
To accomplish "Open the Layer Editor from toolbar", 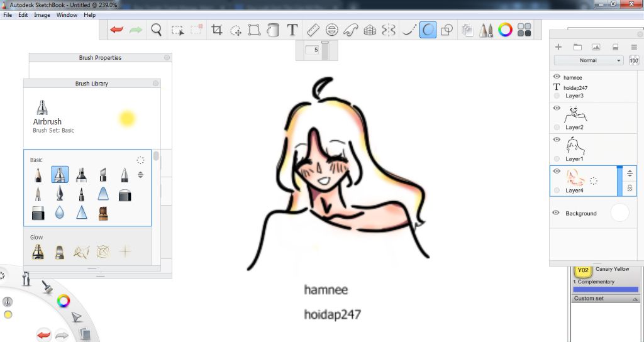I will pos(467,30).
